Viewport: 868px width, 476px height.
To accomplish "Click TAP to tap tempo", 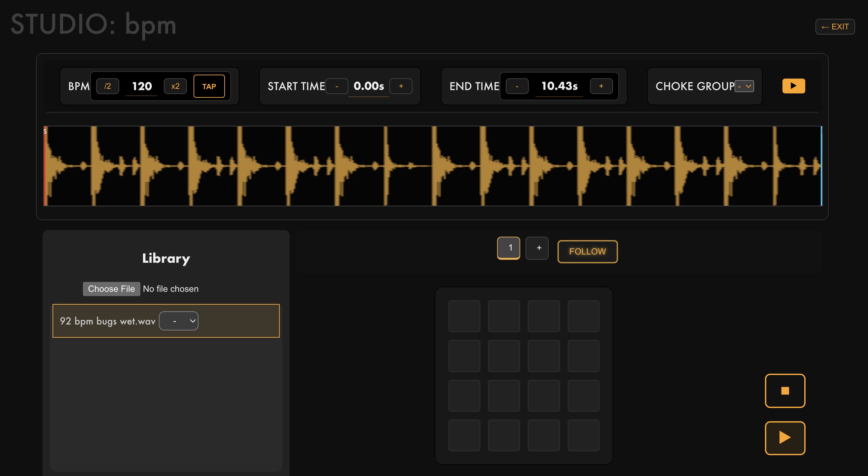I will point(209,86).
